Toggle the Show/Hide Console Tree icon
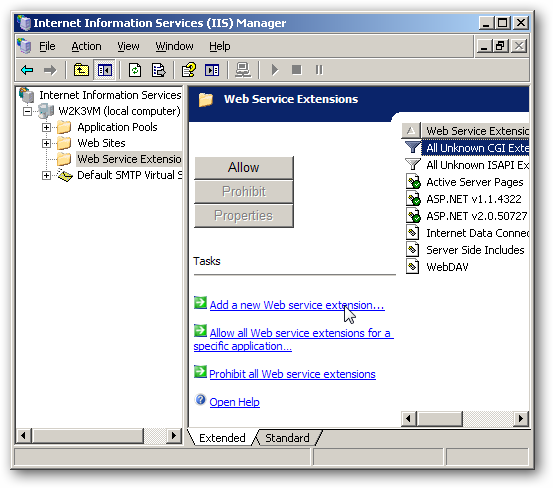This screenshot has height=488, width=553. [105, 70]
